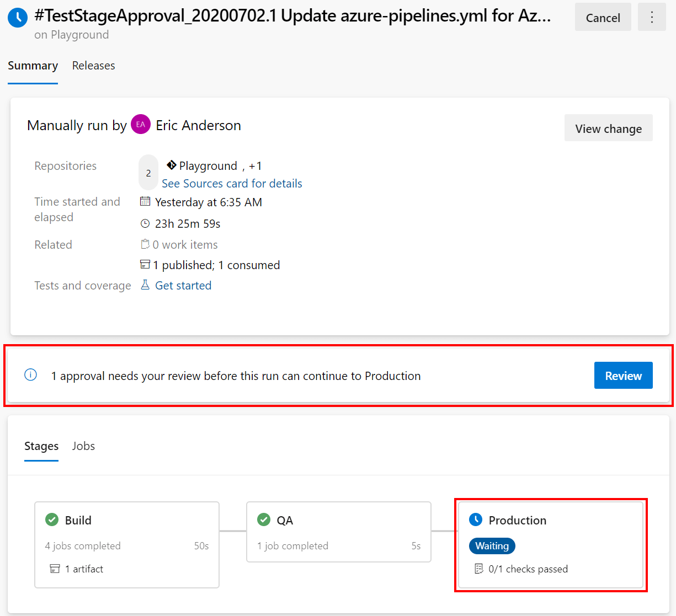
Task: Click the repositories count badge showing 2
Action: tap(148, 173)
